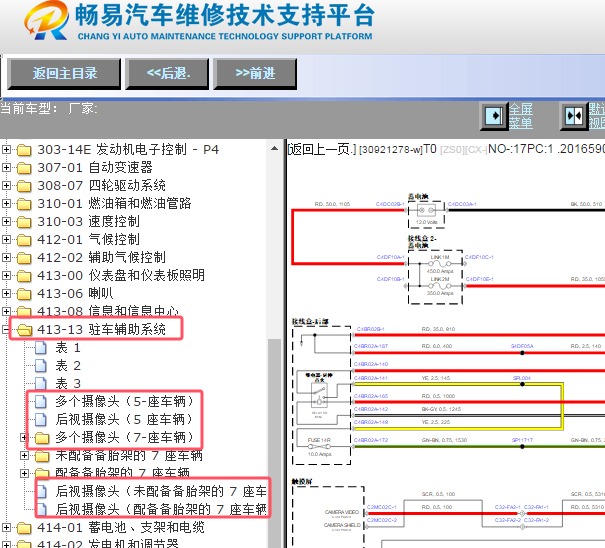Expand the 310-03 速度控制 node
The width and height of the screenshot is (605, 548).
(x=6, y=222)
